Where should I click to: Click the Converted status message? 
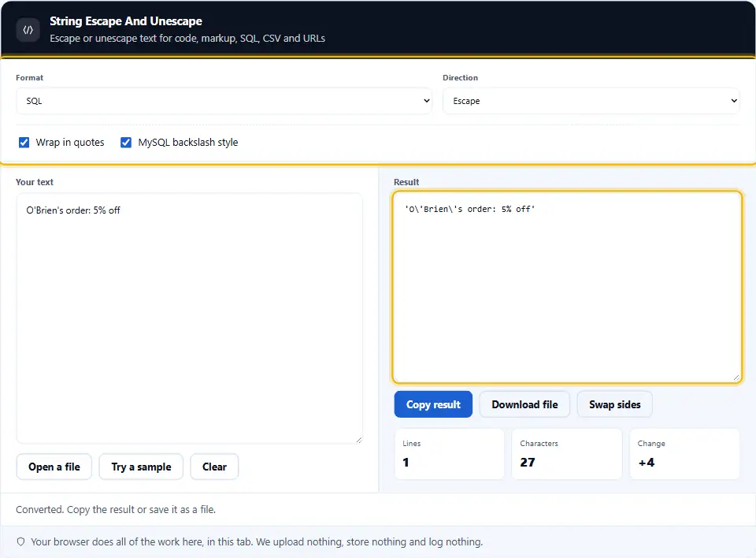pyautogui.click(x=116, y=509)
